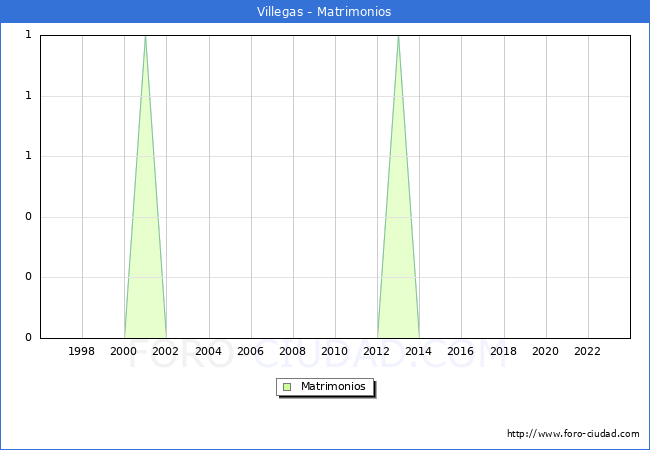This screenshot has height=450, width=650.
Task: Click the 2018 axis label
Action: (x=503, y=351)
